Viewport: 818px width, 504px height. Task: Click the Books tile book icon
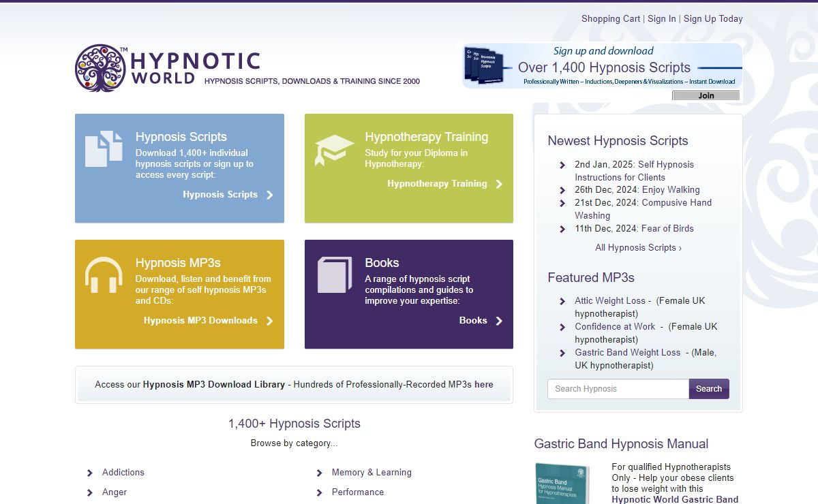point(335,274)
